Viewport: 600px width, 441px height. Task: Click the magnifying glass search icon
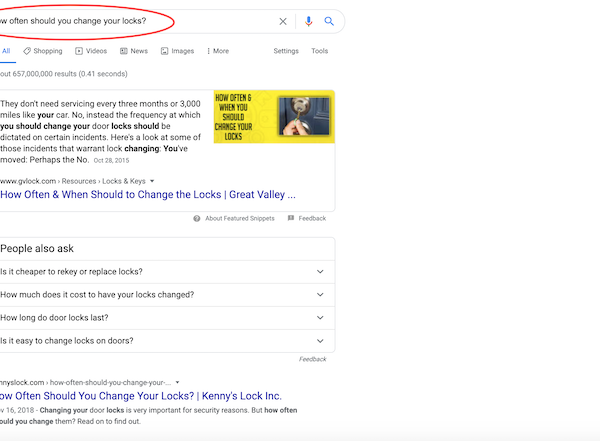[x=328, y=21]
